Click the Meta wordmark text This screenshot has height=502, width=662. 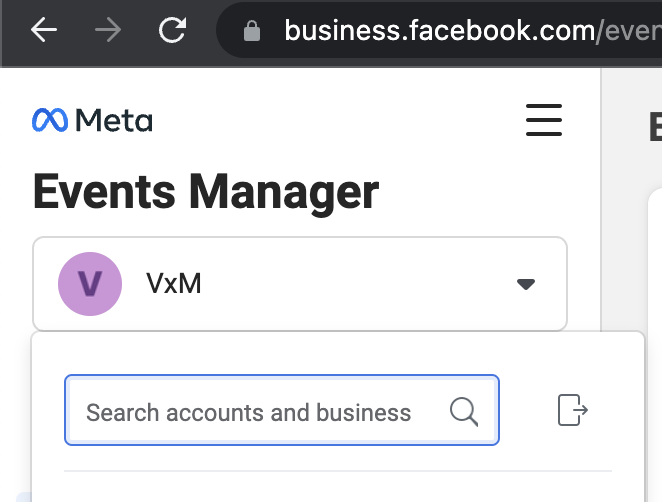point(114,121)
